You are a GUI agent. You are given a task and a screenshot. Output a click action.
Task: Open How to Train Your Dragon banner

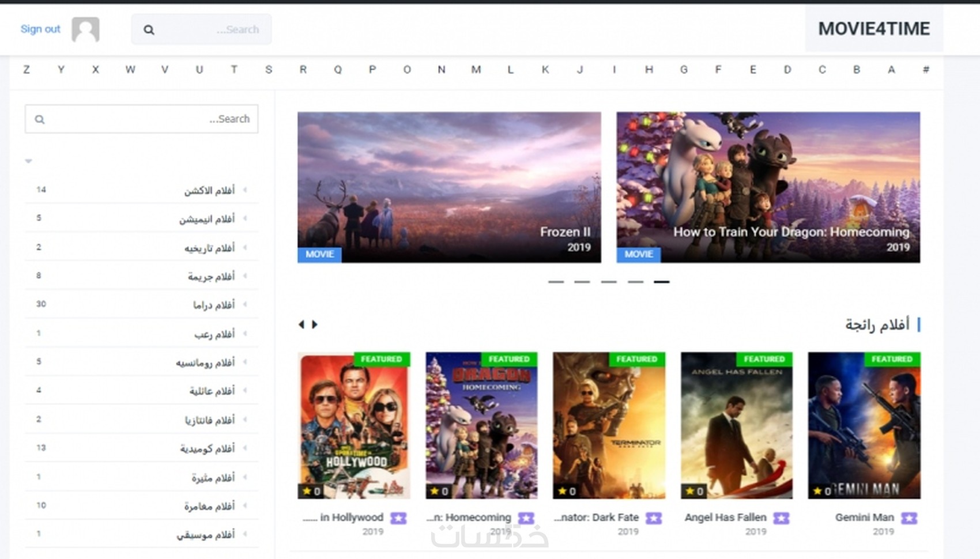pos(768,187)
